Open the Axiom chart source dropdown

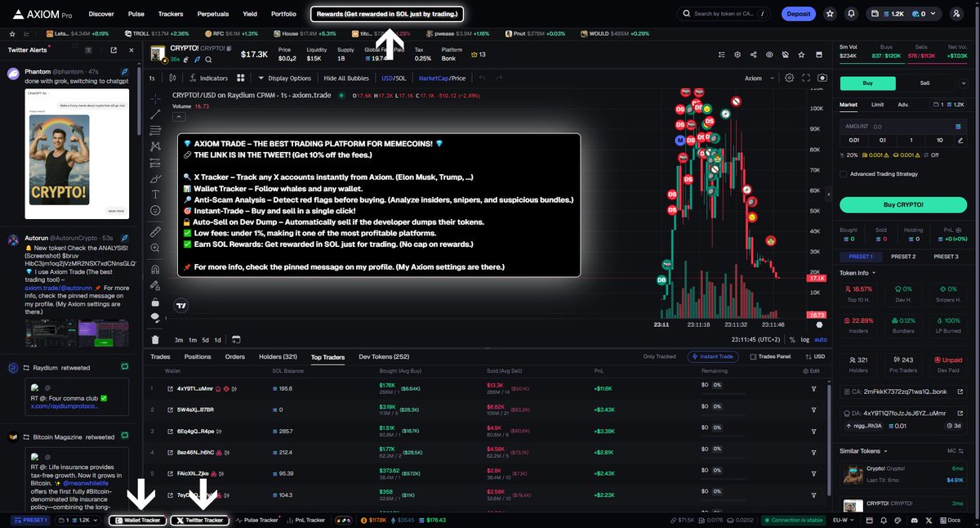758,78
